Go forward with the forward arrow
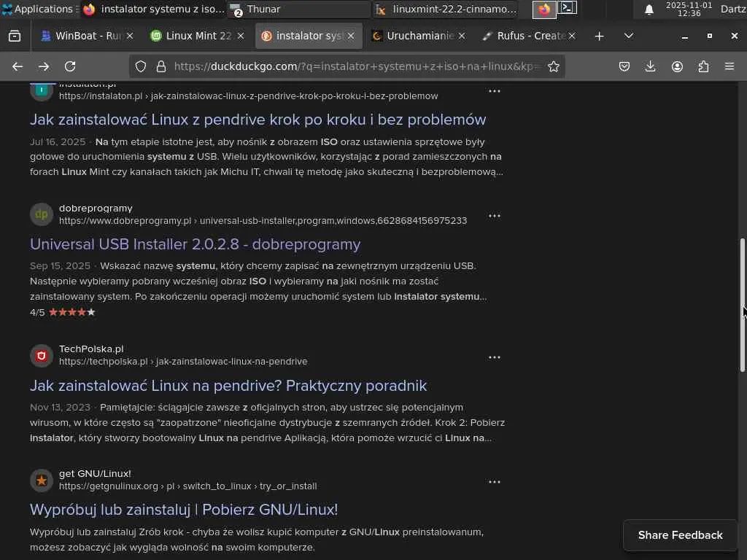The image size is (747, 560). point(44,66)
